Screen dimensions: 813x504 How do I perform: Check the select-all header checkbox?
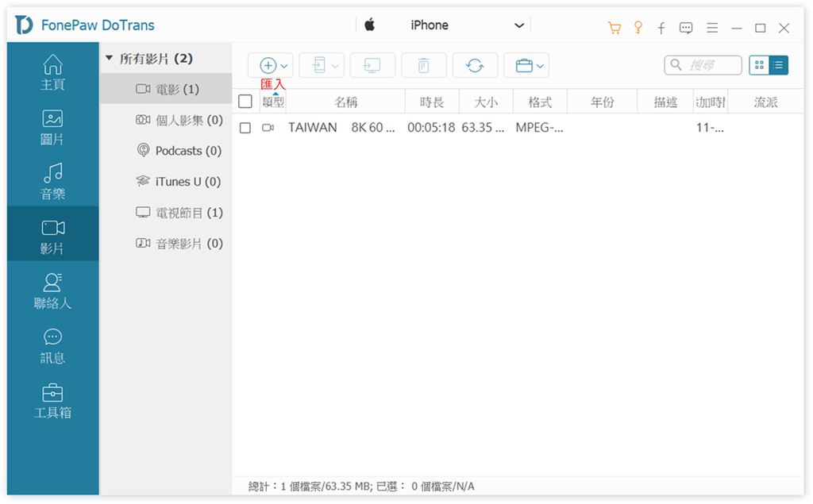click(245, 102)
